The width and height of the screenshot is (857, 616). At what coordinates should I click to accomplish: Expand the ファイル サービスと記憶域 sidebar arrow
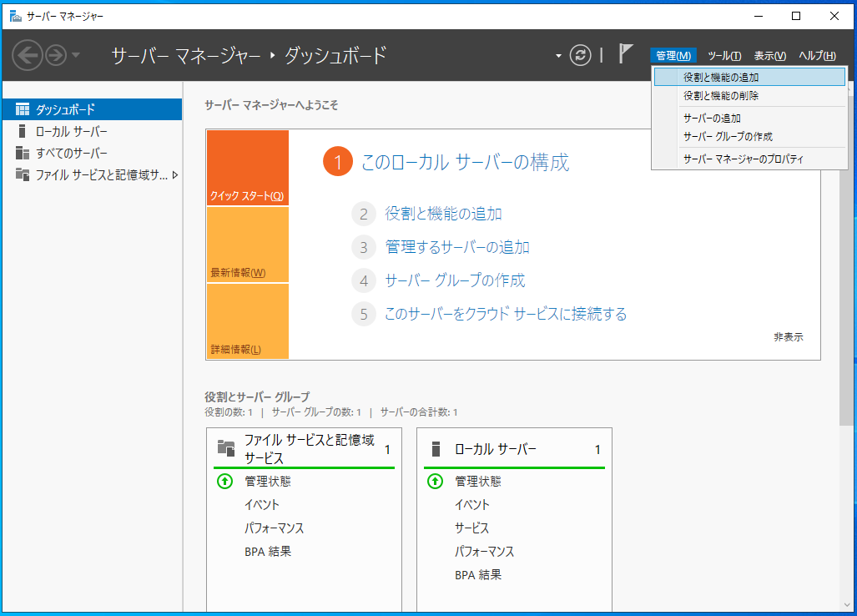point(175,175)
